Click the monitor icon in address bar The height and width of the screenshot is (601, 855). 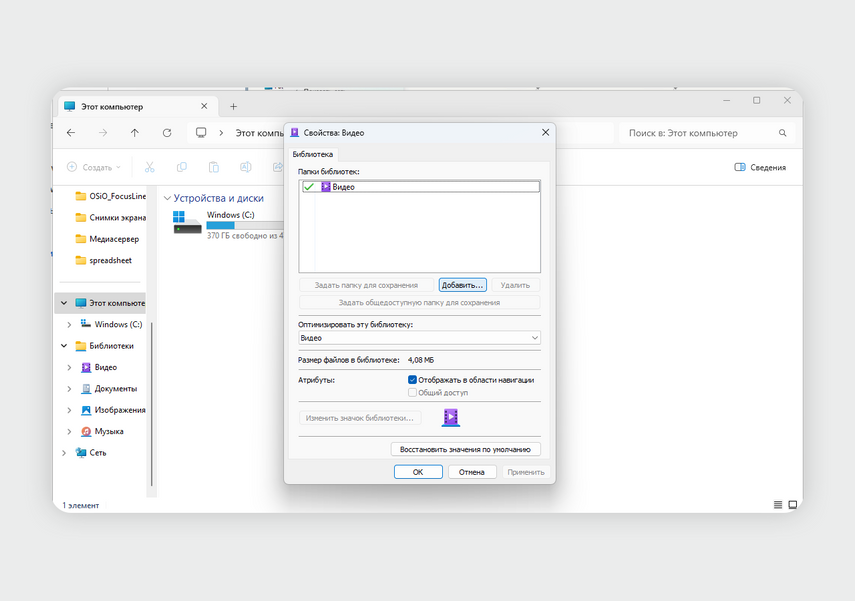[201, 133]
